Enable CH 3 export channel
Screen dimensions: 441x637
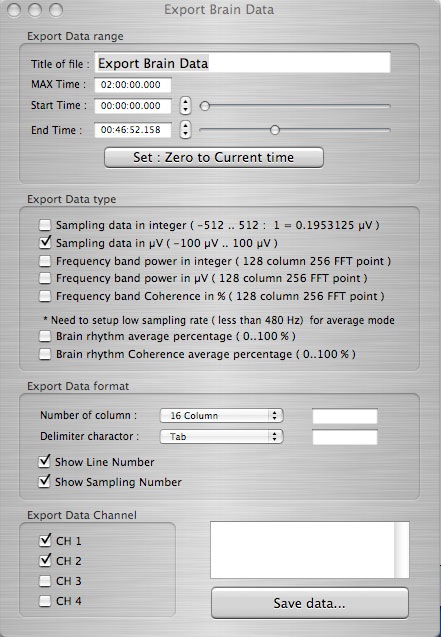[45, 581]
